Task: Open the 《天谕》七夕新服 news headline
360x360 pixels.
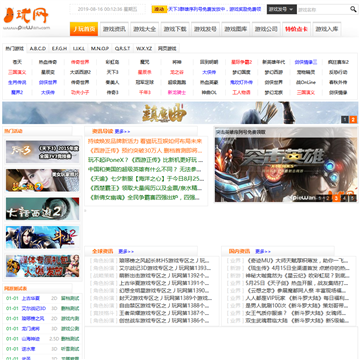Action: click(x=146, y=179)
